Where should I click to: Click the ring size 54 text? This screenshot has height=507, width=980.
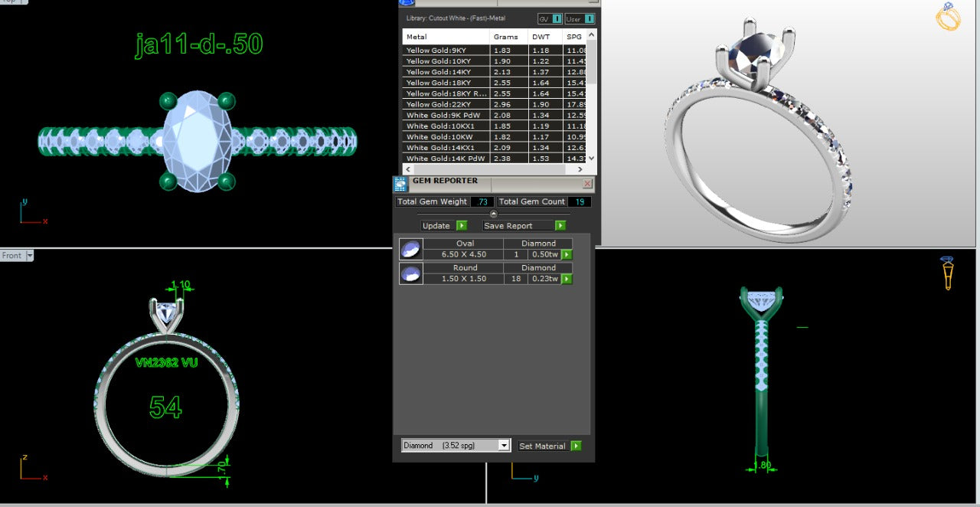tap(165, 407)
